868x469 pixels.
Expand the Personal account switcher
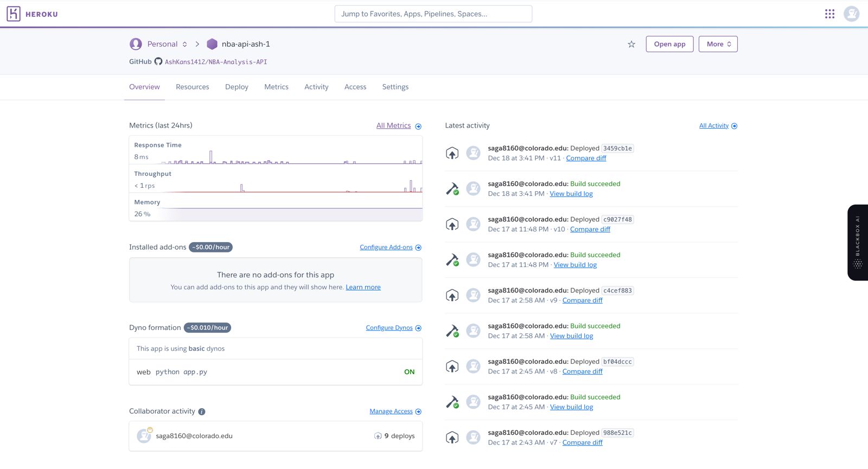[x=168, y=44]
